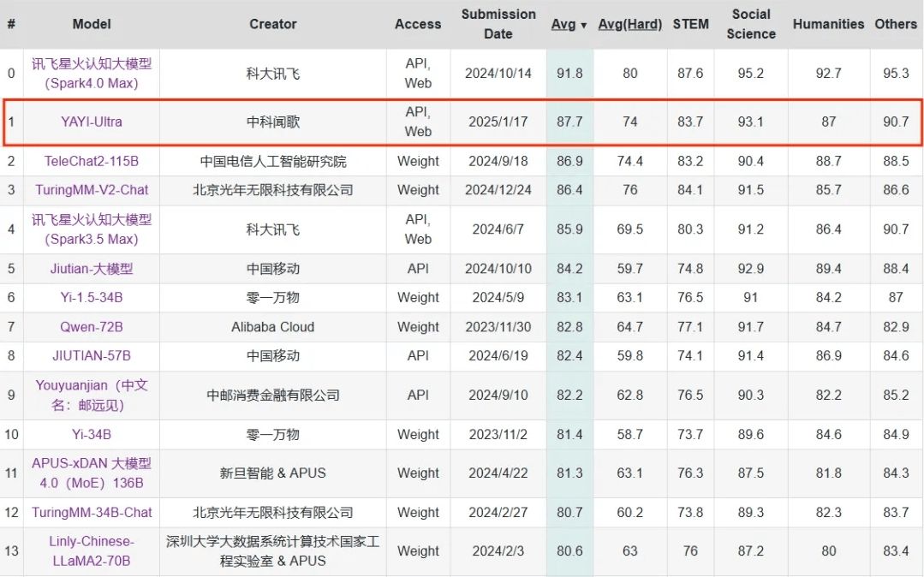Open the Spark4.0 Max model link
924x577 pixels.
[x=92, y=74]
